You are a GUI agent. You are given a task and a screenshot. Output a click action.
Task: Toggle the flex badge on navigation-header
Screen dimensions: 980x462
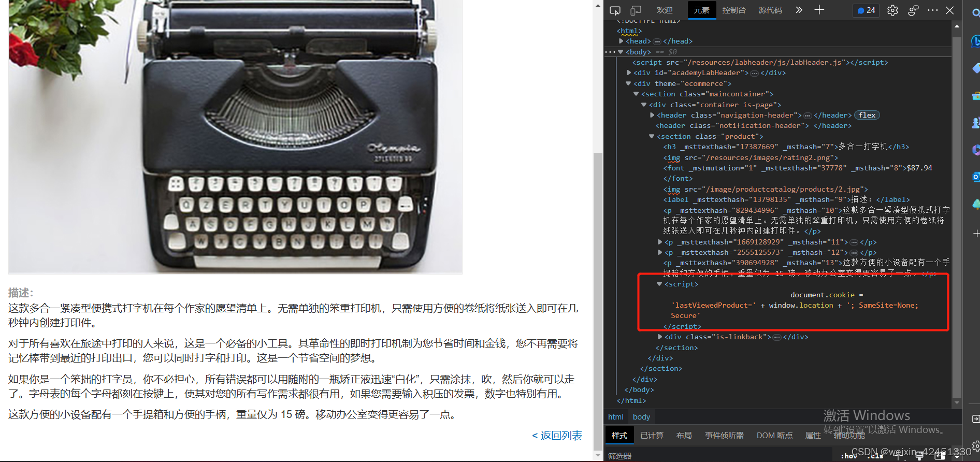(x=867, y=116)
